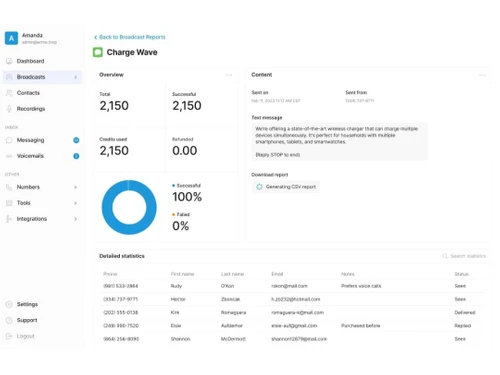The image size is (500, 375).
Task: Click the Notes column header
Action: [x=348, y=274]
